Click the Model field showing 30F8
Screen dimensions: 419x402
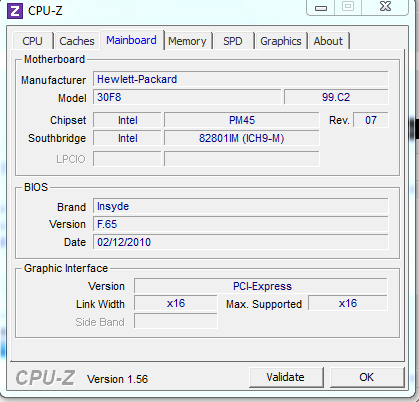coord(187,97)
